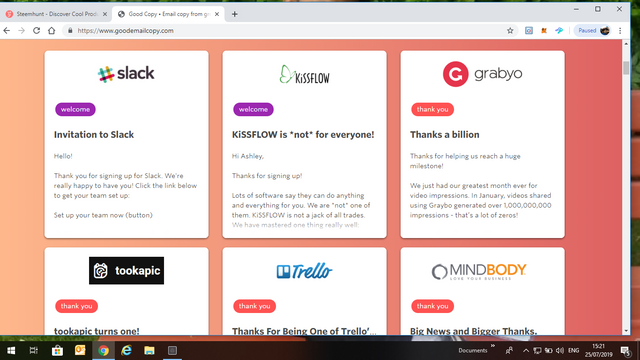The height and width of the screenshot is (360, 640).
Task: Close the Good Copy tab
Action: pyautogui.click(x=217, y=14)
